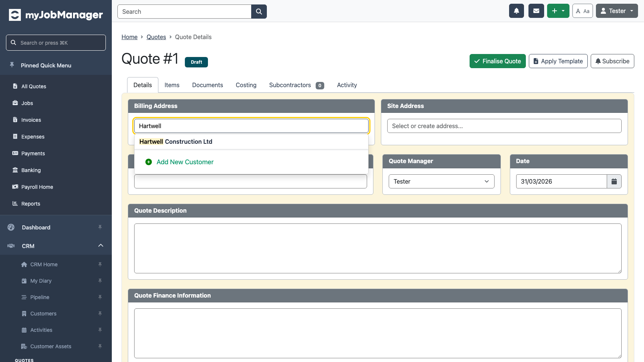Click the Apply Template button
Image resolution: width=644 pixels, height=362 pixels.
pos(558,61)
